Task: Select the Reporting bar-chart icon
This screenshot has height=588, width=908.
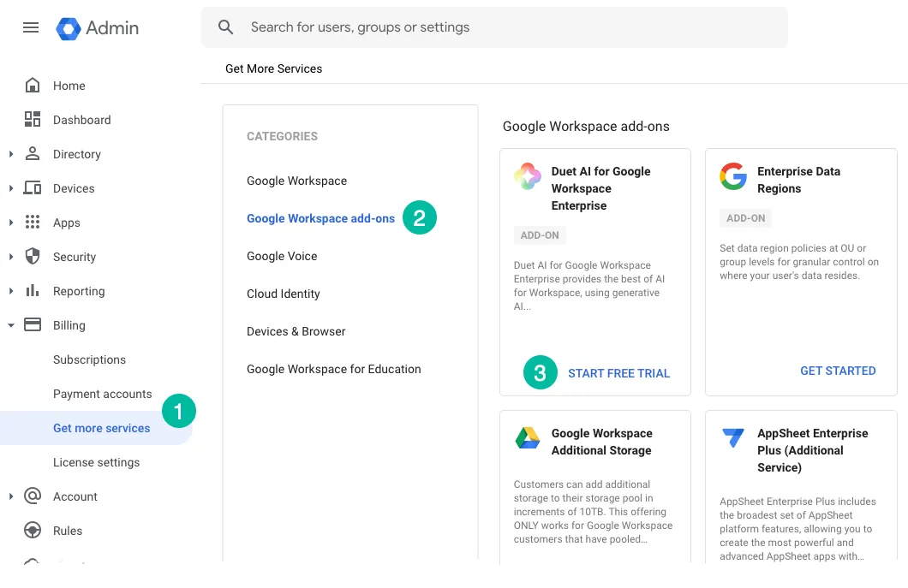Action: 34,291
